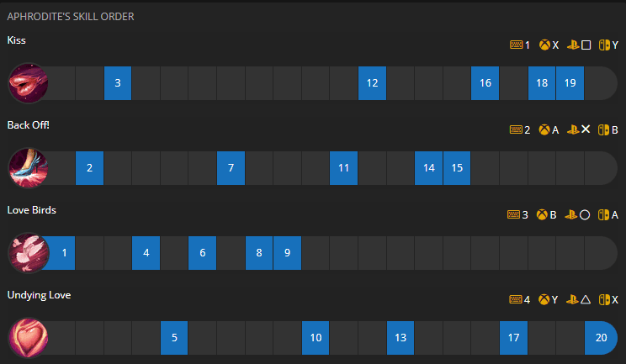Viewport: 626px width, 364px height.
Task: Click the Switch icon in Undying Love row
Action: (x=602, y=300)
